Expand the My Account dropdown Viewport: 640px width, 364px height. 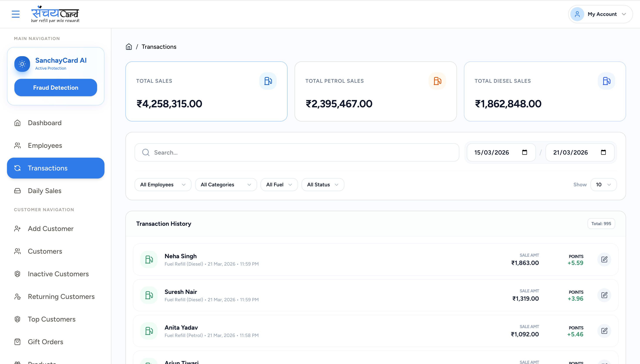[600, 14]
